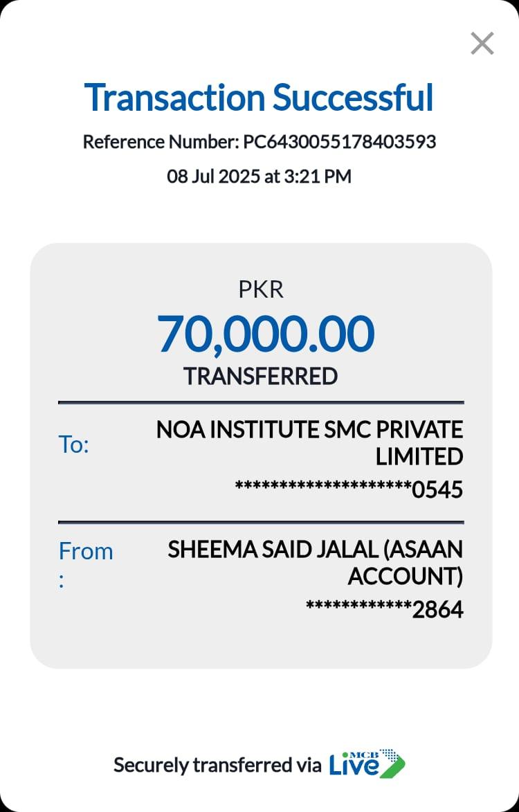This screenshot has height=812, width=519.
Task: Click the PKR currency label
Action: tap(260, 289)
